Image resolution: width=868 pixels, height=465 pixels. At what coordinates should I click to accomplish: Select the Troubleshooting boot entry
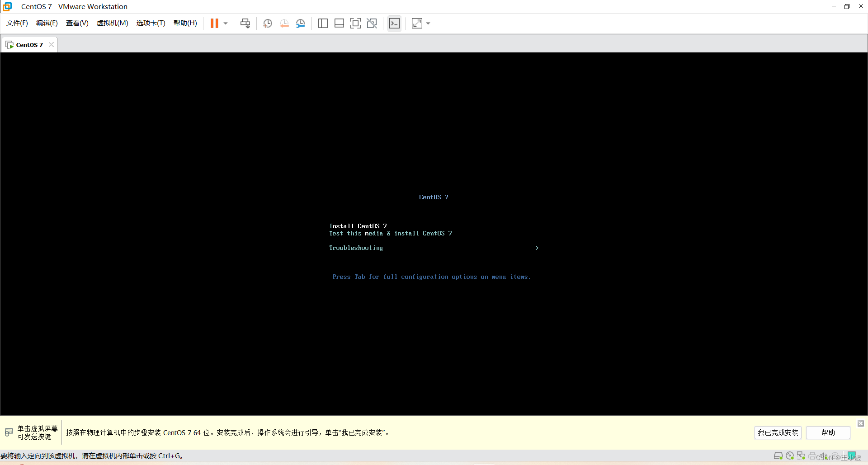[356, 248]
